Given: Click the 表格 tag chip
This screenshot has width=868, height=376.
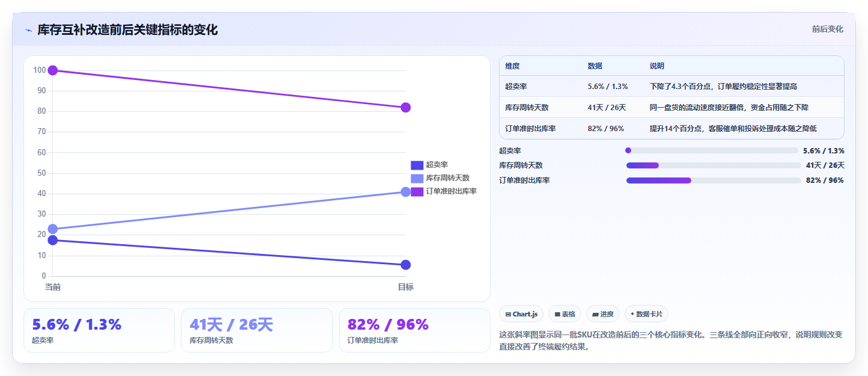Looking at the screenshot, I should [564, 314].
